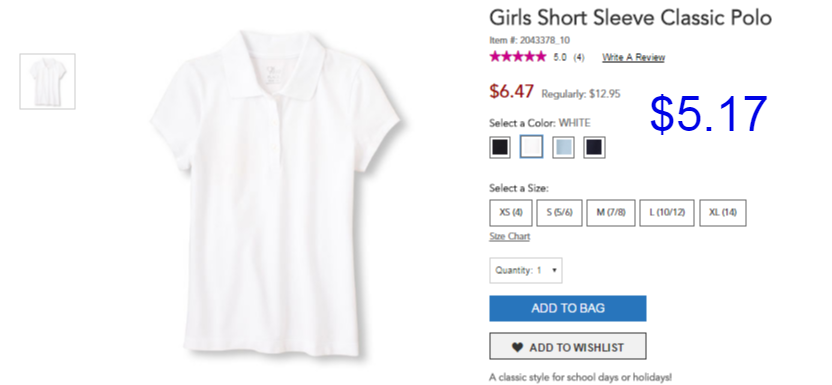Open the Quantity dropdown
832x385 pixels.
pos(526,270)
